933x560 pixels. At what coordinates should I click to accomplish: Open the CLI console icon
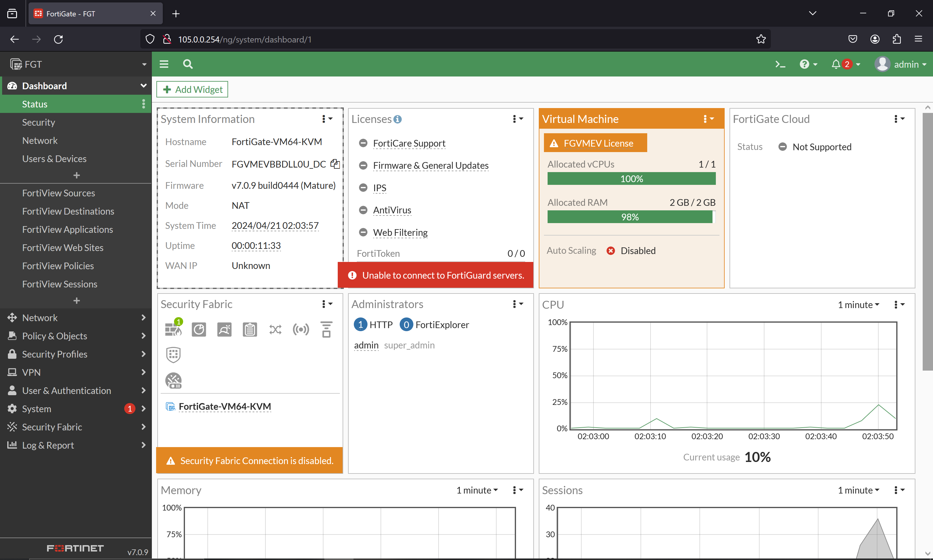pyautogui.click(x=780, y=64)
